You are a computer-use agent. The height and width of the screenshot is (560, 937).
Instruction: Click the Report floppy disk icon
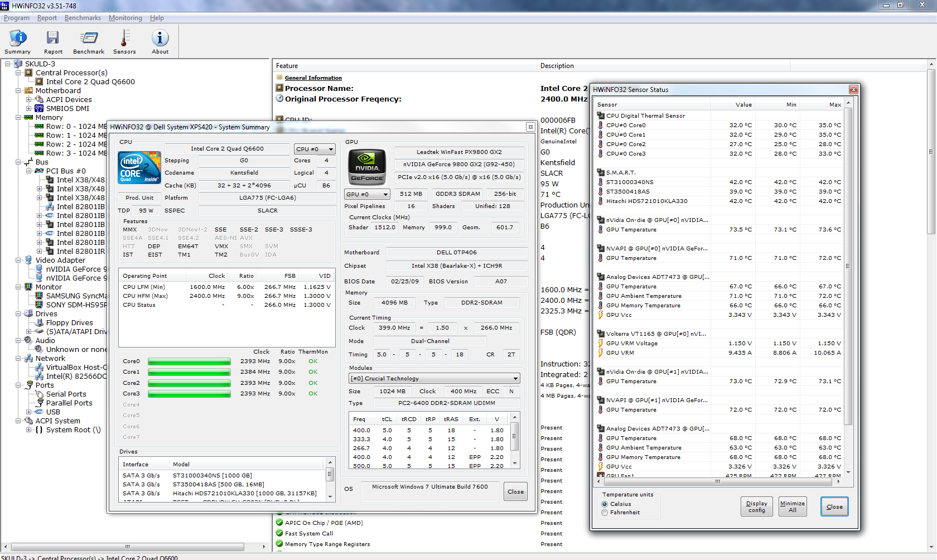pos(53,38)
